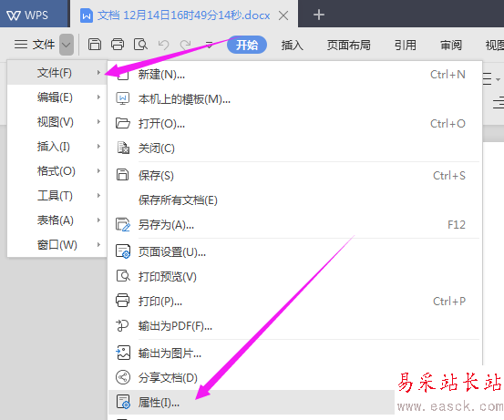Click the print preview magnifier menu icon
Viewport: 504px width, 420px height.
tap(123, 276)
